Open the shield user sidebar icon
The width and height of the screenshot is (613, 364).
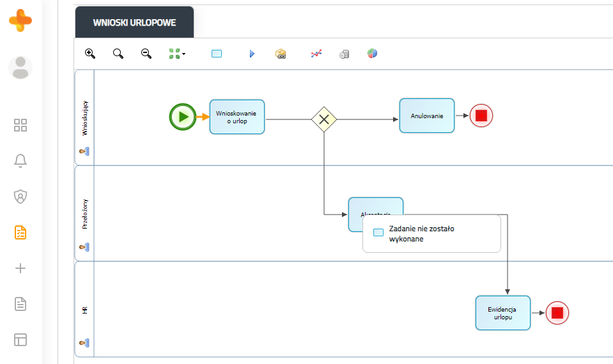[x=20, y=197]
